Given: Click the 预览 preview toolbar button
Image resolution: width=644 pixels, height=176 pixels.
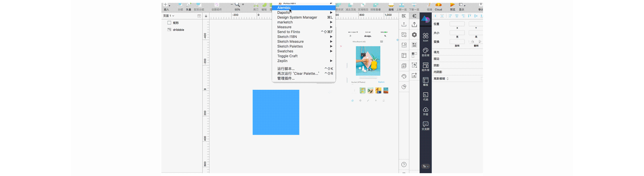Looking at the screenshot, I should pos(452,7).
